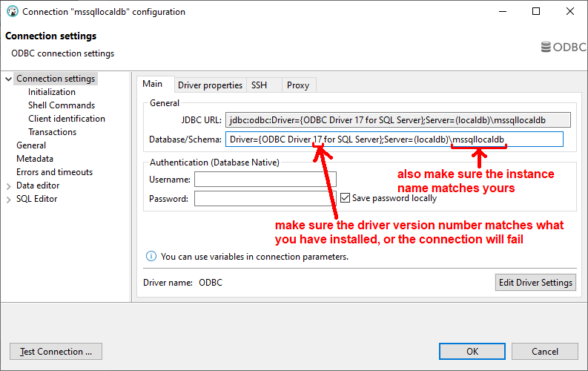Collapse the Connection settings tree node
Image resolution: width=588 pixels, height=371 pixels.
pyautogui.click(x=9, y=79)
